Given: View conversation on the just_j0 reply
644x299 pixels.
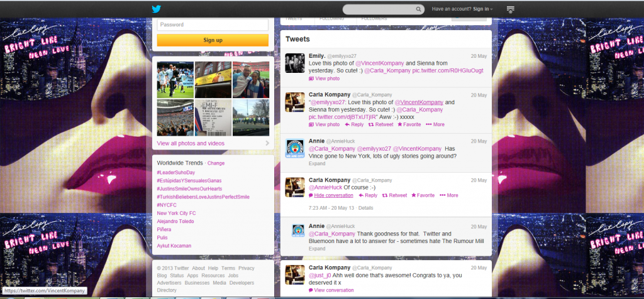Looking at the screenshot, I should (x=331, y=290).
